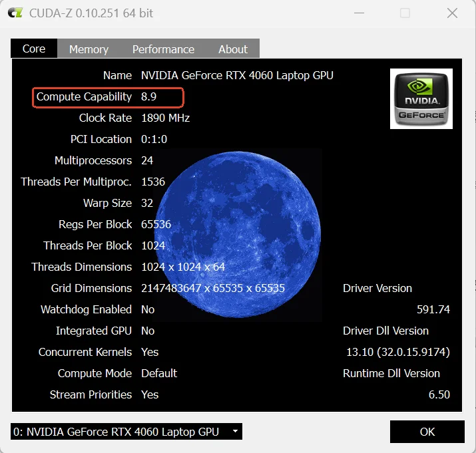Select the About tab

(x=233, y=49)
